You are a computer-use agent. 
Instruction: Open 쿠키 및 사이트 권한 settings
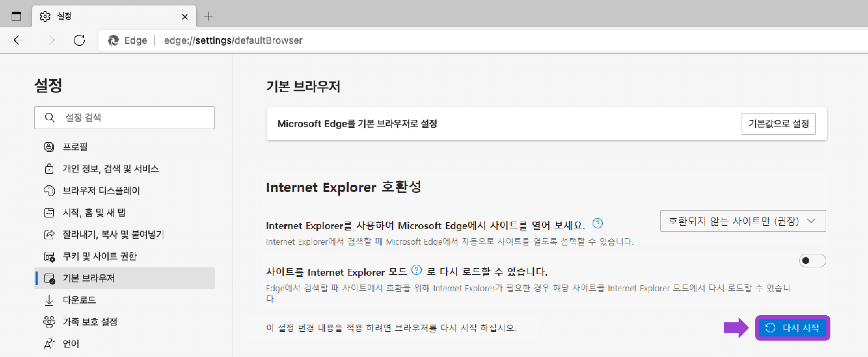(x=124, y=256)
